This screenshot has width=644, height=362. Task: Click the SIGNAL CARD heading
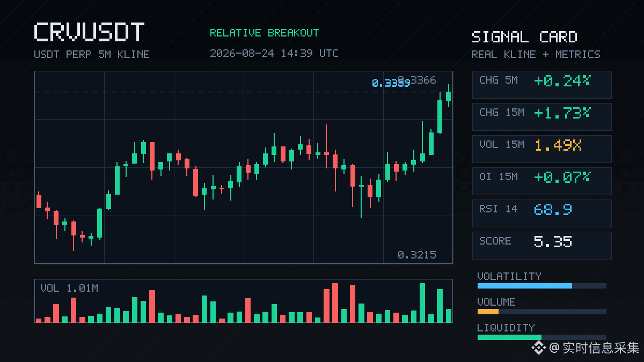(x=524, y=37)
